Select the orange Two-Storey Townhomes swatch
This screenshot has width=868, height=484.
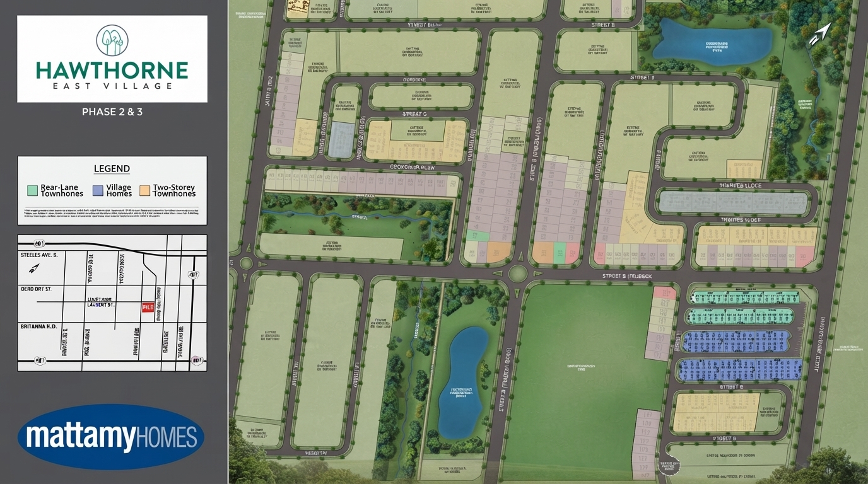[145, 190]
